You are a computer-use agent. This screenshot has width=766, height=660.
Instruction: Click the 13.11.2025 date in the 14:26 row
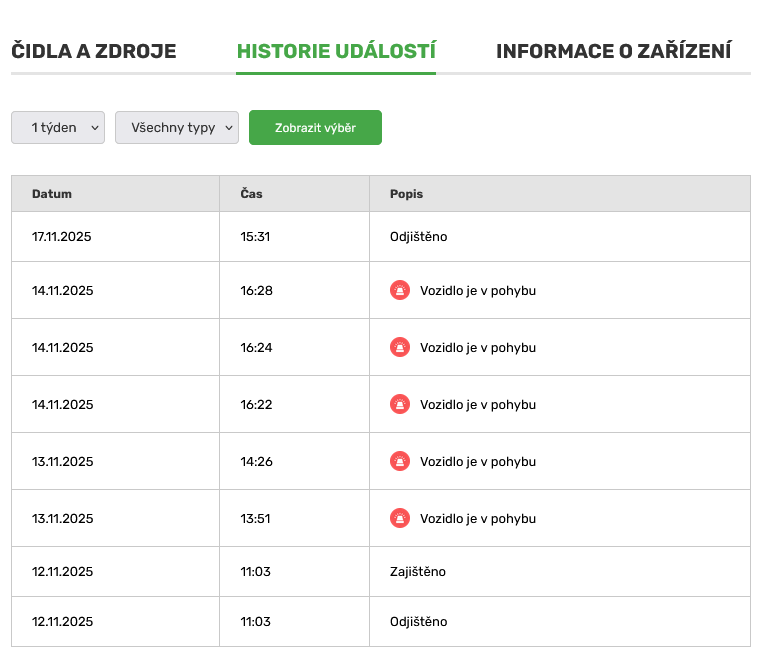point(62,462)
